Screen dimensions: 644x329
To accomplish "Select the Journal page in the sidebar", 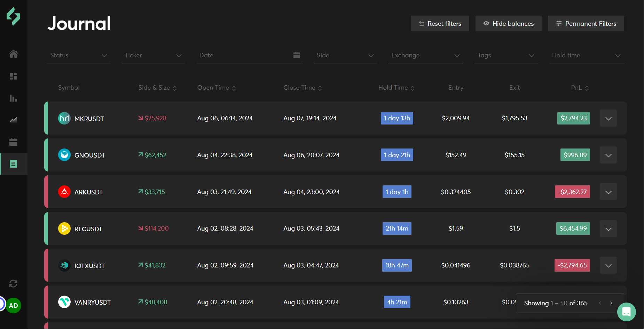I will [14, 164].
